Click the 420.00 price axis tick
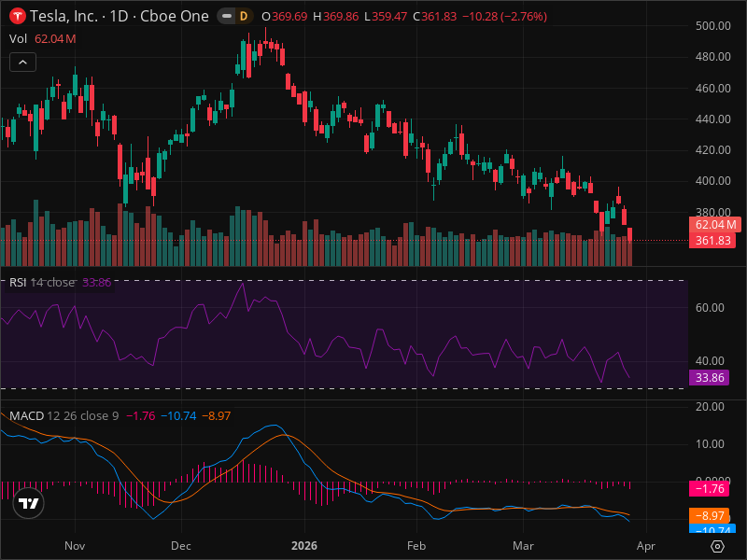The width and height of the screenshot is (747, 560). [x=712, y=150]
